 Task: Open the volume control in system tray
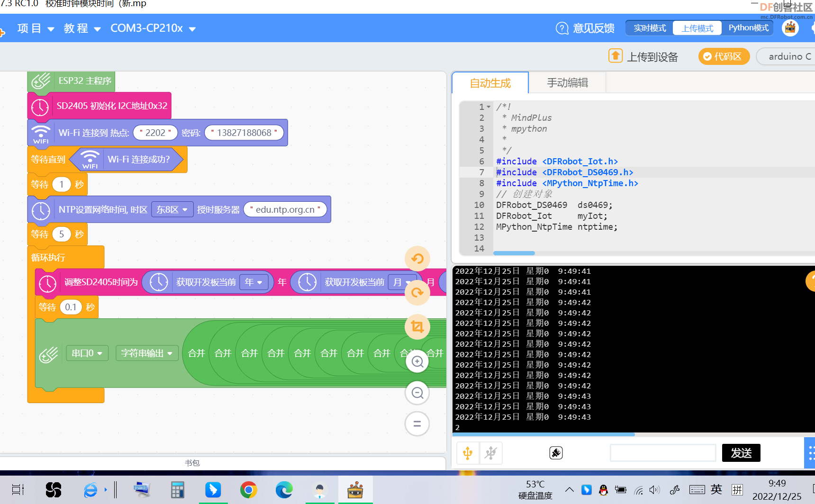pos(655,490)
